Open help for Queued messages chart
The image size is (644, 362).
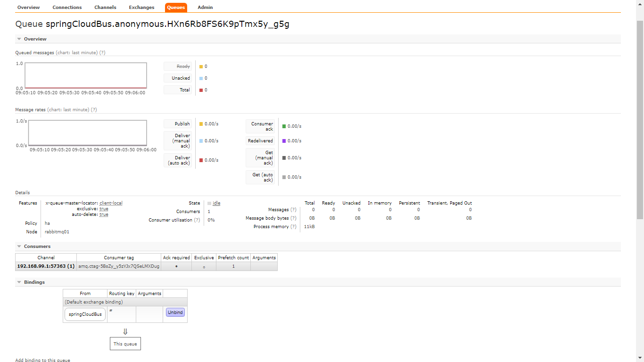pos(102,53)
